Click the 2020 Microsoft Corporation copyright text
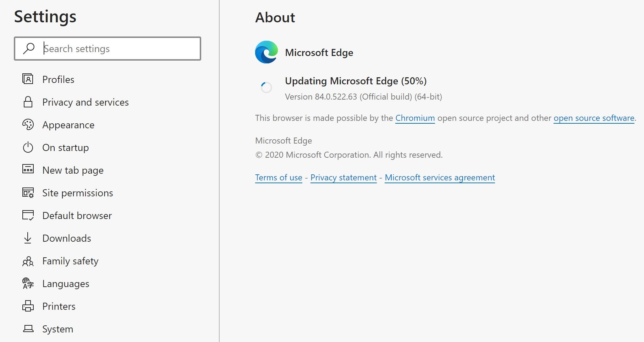 click(349, 155)
